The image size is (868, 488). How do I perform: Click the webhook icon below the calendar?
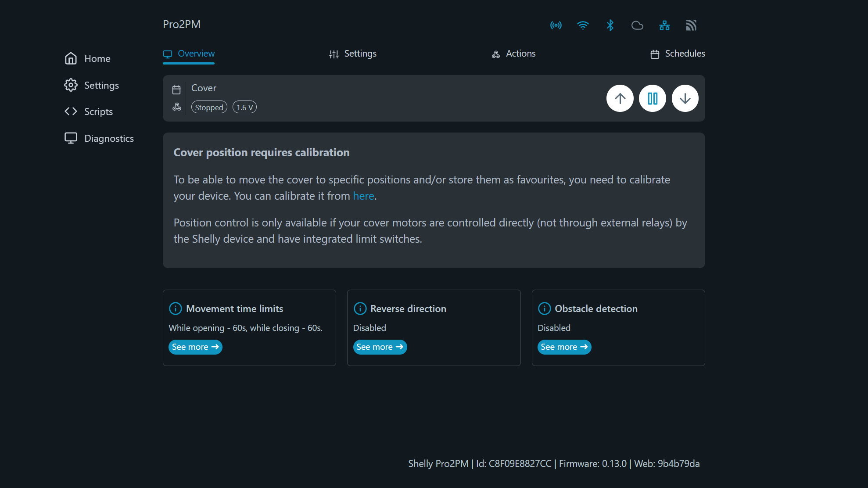pos(176,107)
